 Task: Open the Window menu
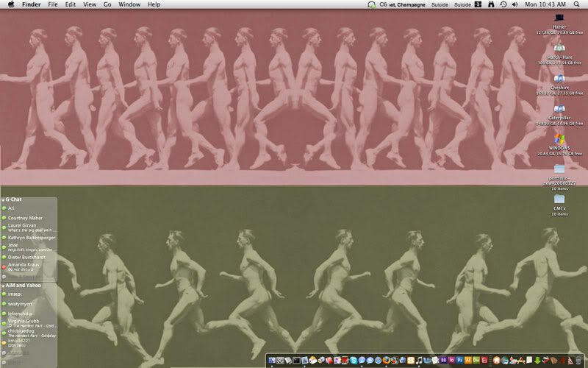click(x=129, y=4)
